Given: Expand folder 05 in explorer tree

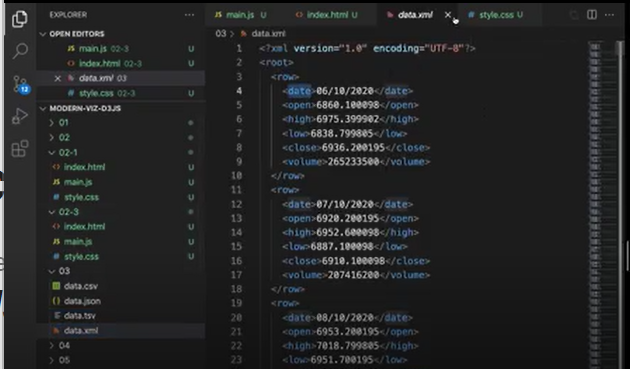Looking at the screenshot, I should click(x=64, y=360).
